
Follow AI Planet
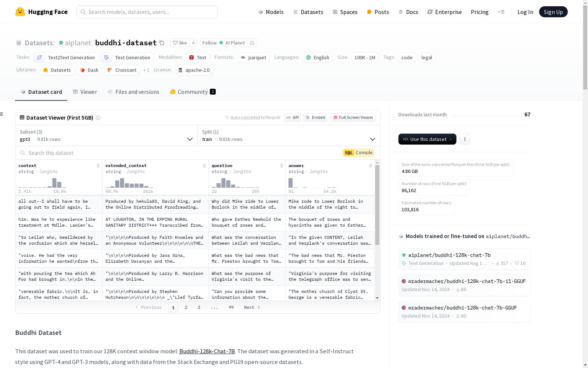pyautogui.click(x=223, y=43)
